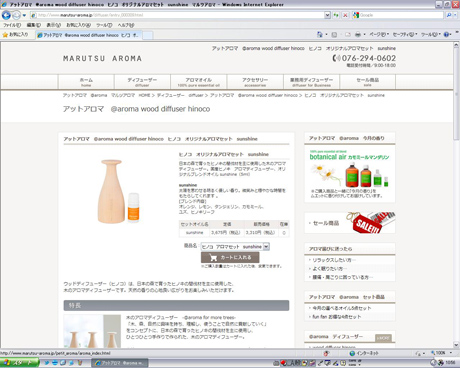Open the ツール(O) command bar dropdown
Image resolution: width=460 pixels, height=368 pixels.
(x=431, y=34)
